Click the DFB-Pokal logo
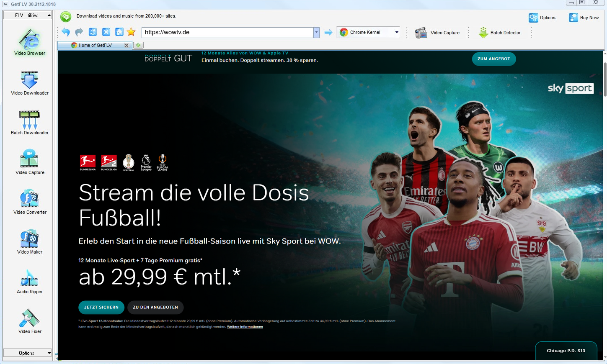 click(x=129, y=163)
